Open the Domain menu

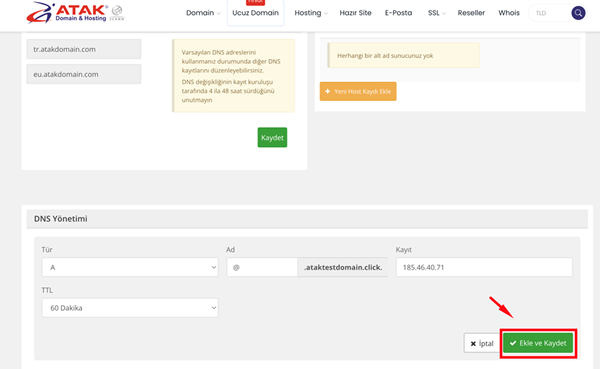click(x=203, y=13)
